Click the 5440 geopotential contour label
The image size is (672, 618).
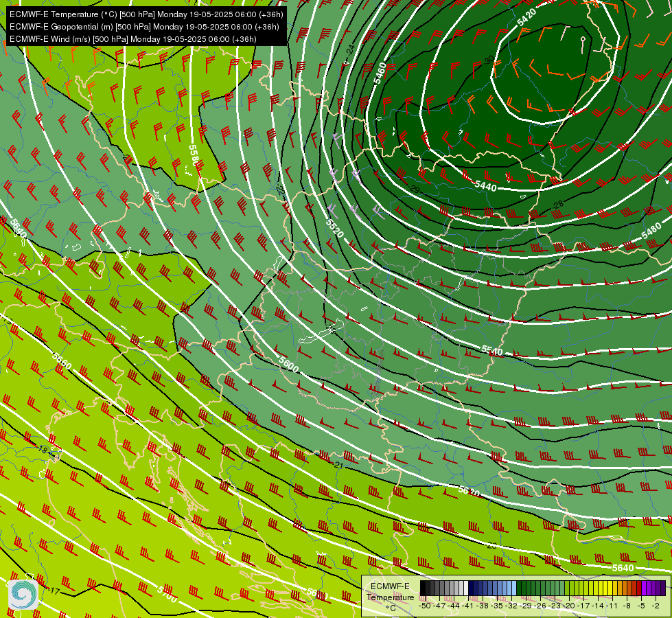tap(485, 185)
